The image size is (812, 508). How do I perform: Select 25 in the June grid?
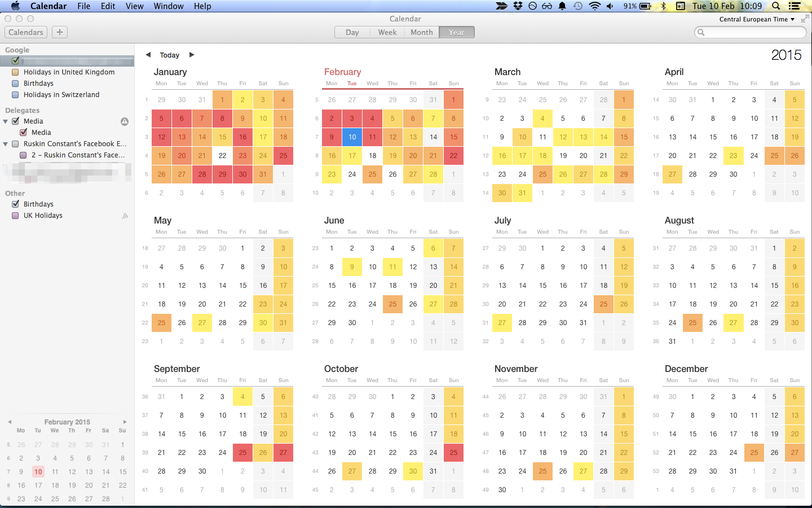392,304
